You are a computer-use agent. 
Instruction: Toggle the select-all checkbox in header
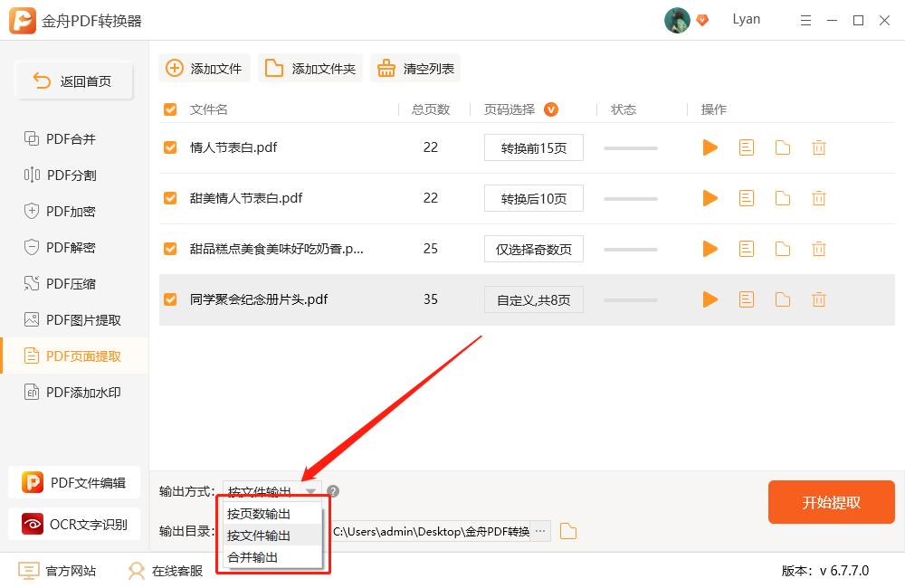pyautogui.click(x=169, y=109)
